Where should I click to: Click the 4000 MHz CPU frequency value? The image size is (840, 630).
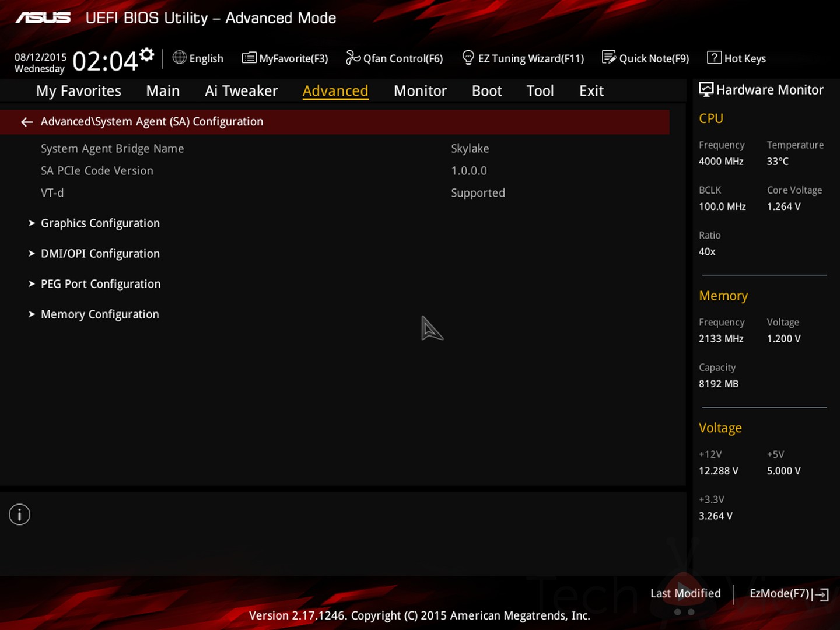(721, 162)
